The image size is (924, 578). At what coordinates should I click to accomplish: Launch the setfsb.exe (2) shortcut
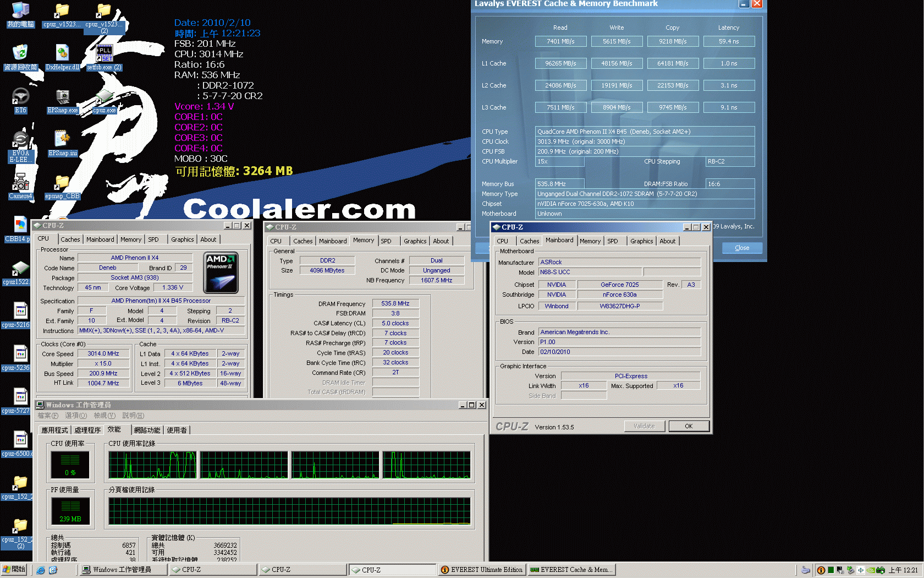104,57
